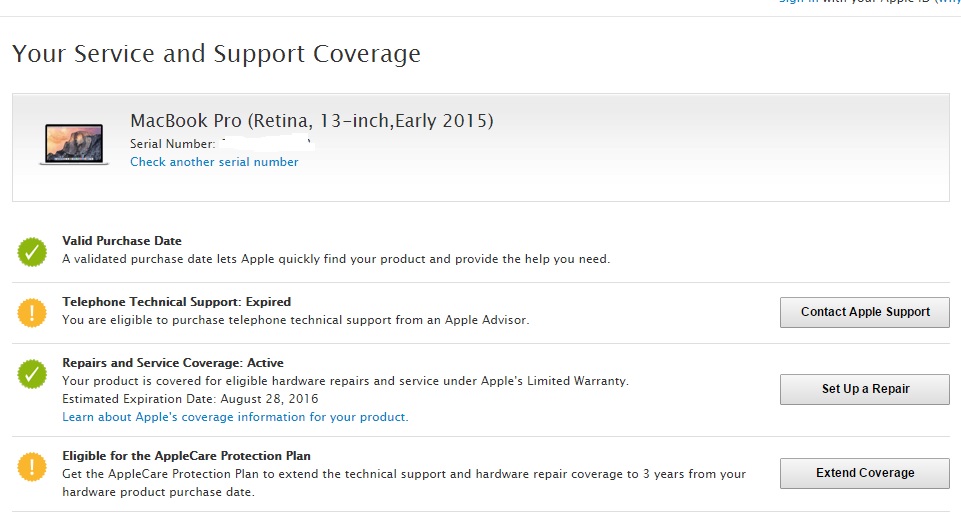Open Learn about Apple's coverage information link
961x521 pixels.
pyautogui.click(x=235, y=417)
